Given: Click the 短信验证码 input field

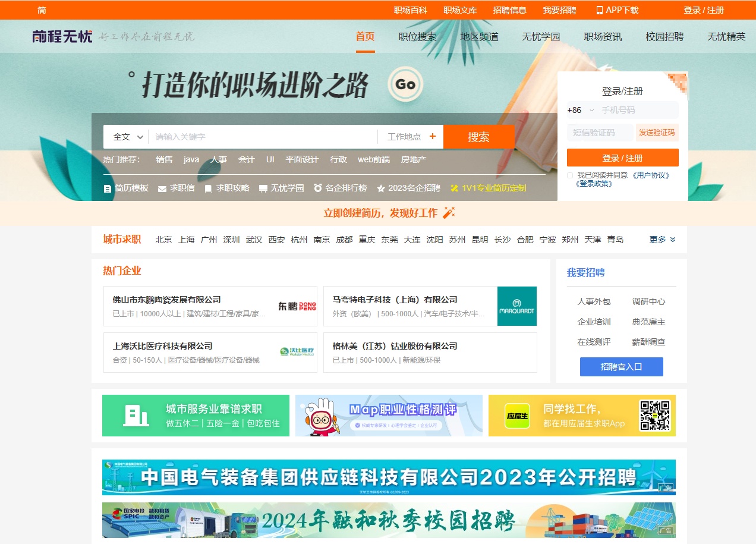Looking at the screenshot, I should click(x=600, y=133).
